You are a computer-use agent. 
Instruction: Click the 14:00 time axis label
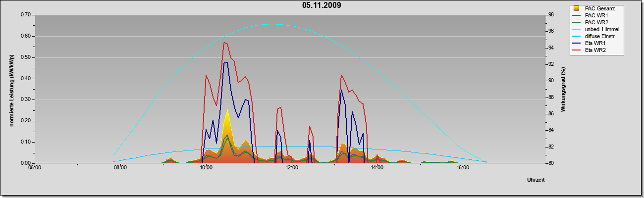pos(377,168)
